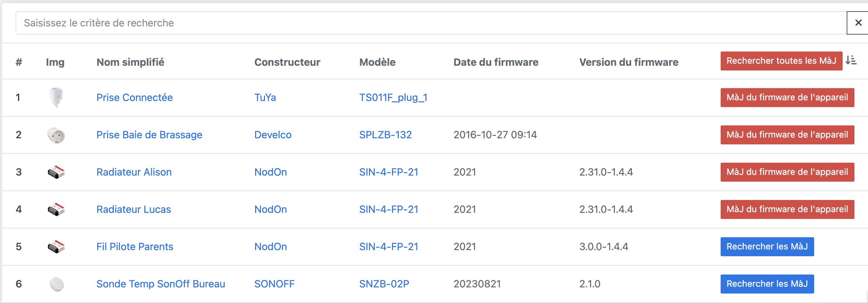The image size is (868, 303).
Task: Click the sort order icon
Action: 851,60
